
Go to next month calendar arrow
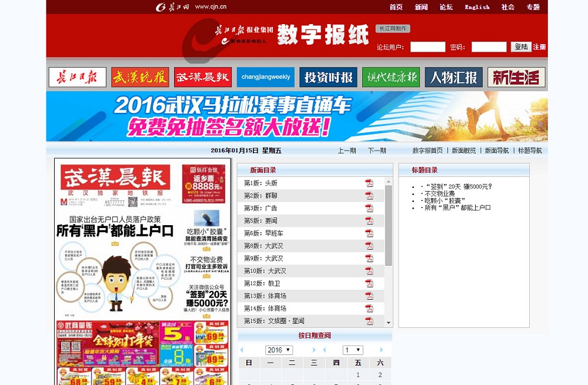coord(382,350)
